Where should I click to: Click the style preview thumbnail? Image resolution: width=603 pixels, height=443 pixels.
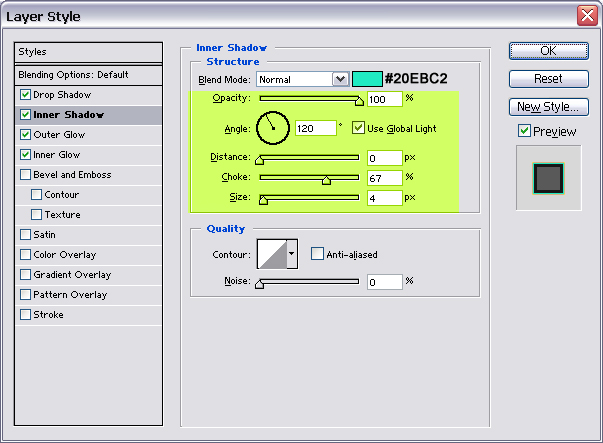(547, 178)
